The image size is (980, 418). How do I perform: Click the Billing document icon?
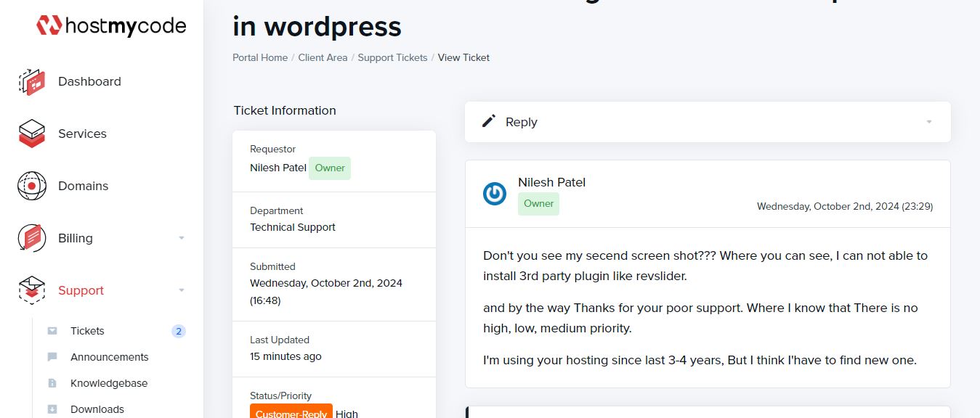(x=31, y=238)
